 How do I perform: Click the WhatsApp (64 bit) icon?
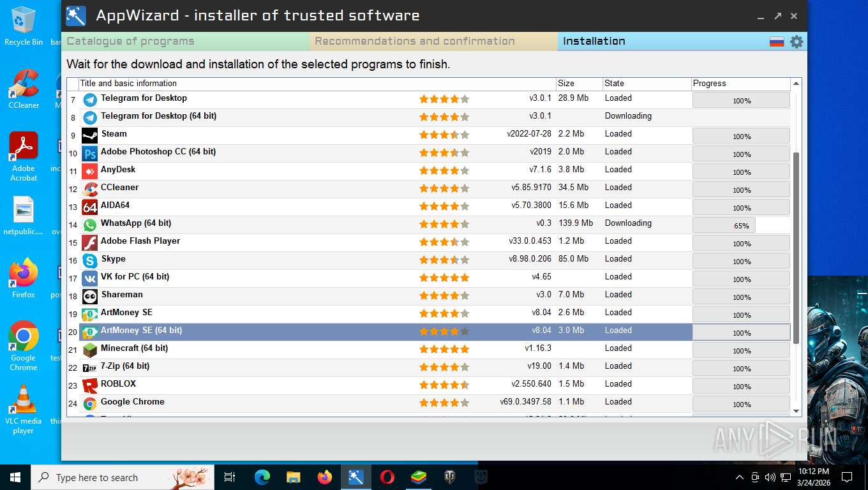pos(90,225)
